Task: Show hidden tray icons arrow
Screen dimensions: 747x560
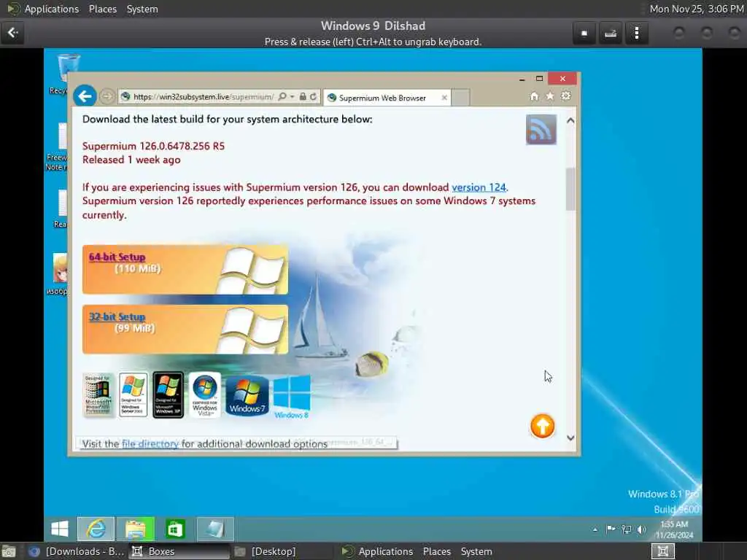Action: point(595,529)
